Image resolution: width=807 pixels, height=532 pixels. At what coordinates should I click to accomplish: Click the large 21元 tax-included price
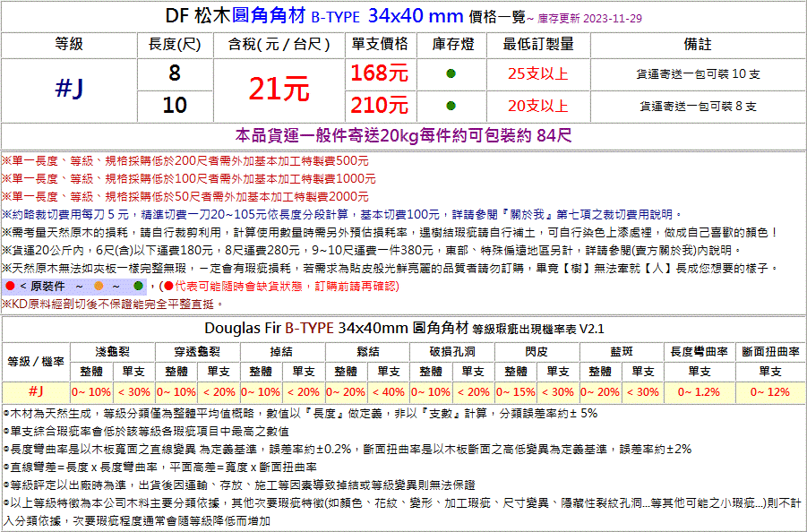coord(279,89)
